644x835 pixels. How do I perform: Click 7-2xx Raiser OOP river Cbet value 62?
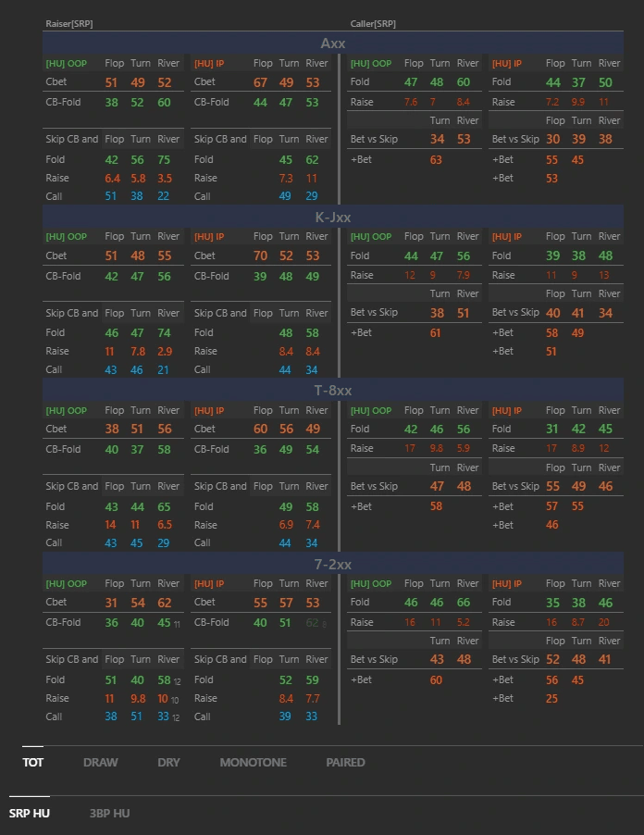(x=165, y=603)
